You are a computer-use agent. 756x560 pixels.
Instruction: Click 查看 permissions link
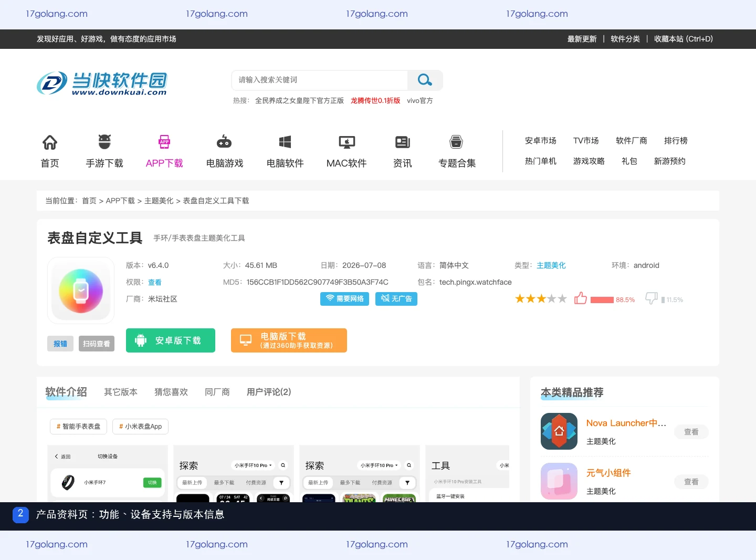click(155, 282)
